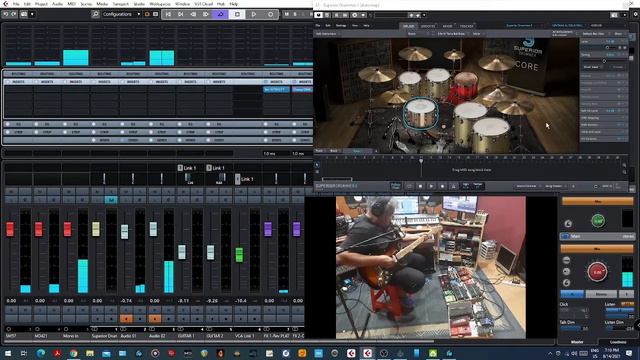Click the green Control Room level knob
Screen dimensions: 640x360
coord(598,221)
